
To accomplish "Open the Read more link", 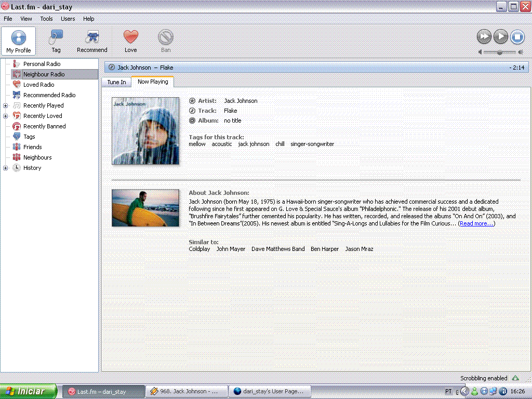I will (x=476, y=223).
